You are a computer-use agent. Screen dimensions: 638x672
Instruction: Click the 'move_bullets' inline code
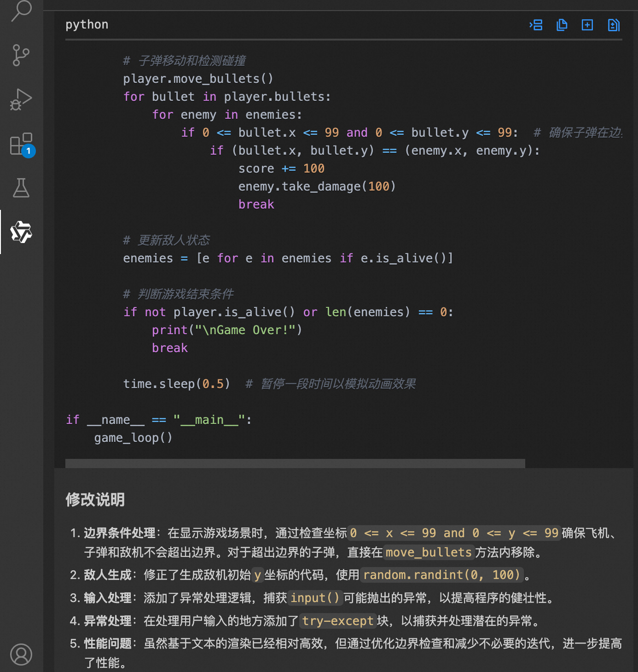point(429,552)
